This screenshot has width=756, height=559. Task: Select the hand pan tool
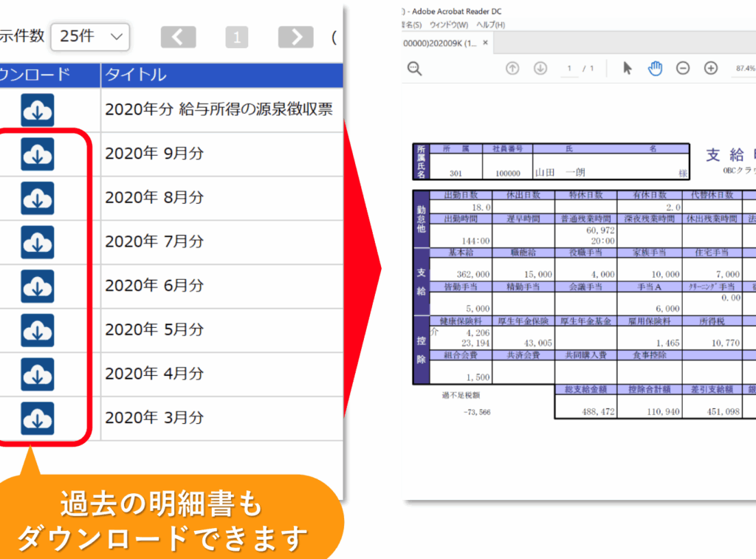coord(655,69)
